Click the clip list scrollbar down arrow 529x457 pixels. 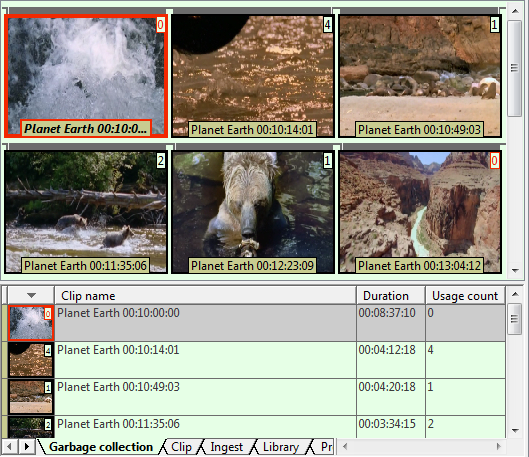(515, 431)
